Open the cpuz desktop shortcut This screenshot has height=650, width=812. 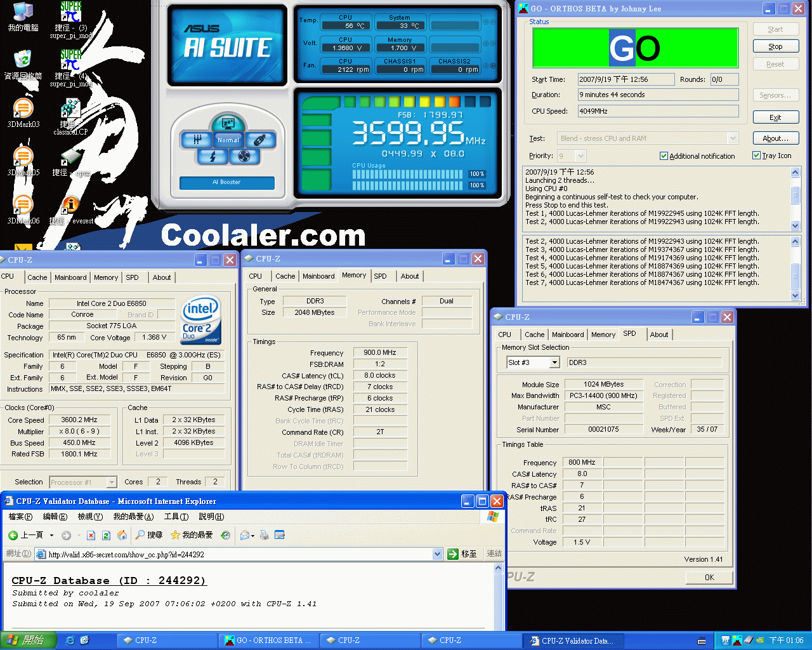point(71,161)
